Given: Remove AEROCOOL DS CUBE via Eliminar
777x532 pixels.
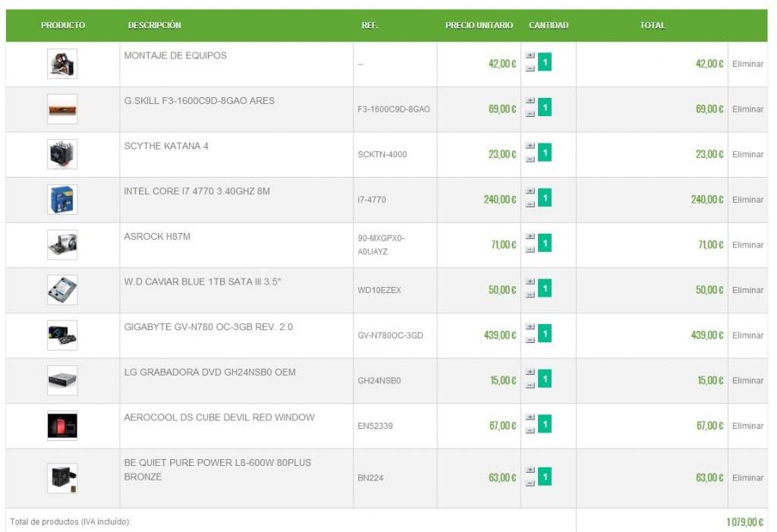Looking at the screenshot, I should tap(747, 426).
